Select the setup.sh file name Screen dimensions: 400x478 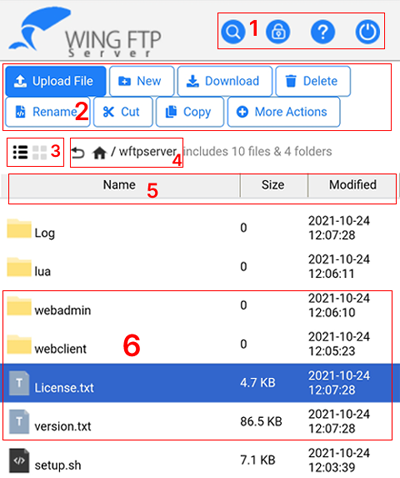tap(58, 465)
